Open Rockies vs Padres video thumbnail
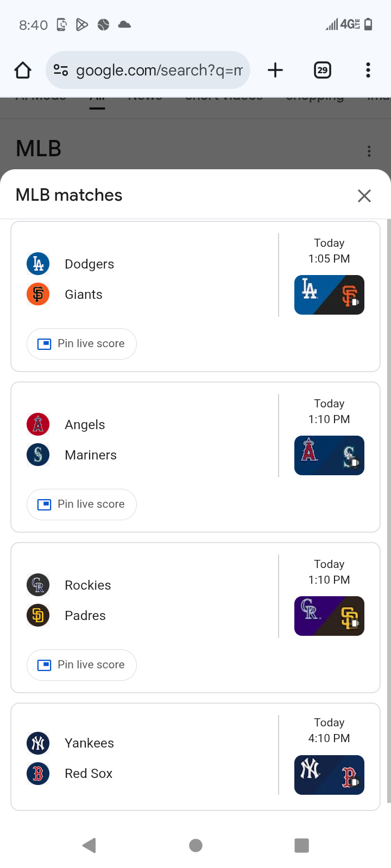 click(329, 616)
